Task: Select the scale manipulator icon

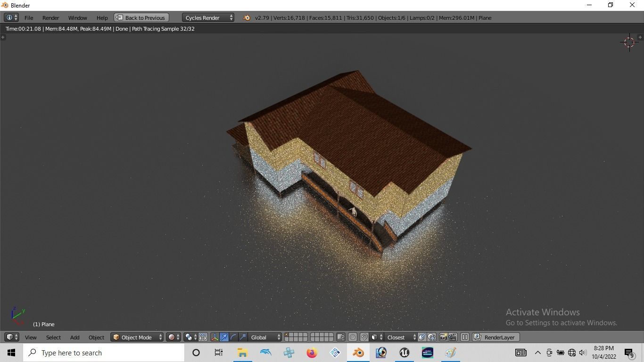Action: [x=243, y=337]
